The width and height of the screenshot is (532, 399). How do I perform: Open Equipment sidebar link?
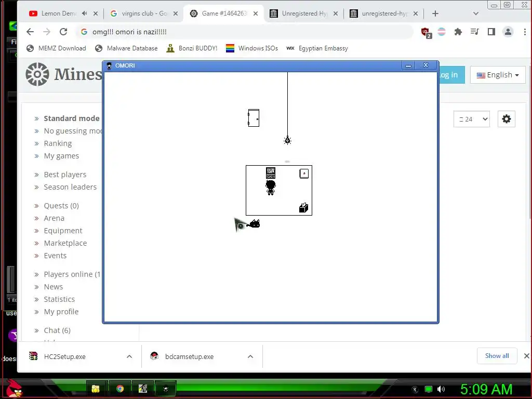click(63, 231)
